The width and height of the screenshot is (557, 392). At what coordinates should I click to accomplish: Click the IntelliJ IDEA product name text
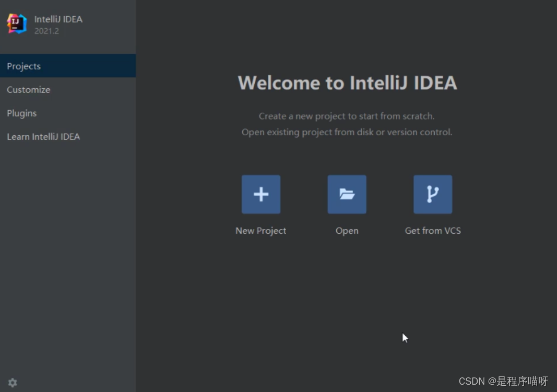tap(58, 19)
